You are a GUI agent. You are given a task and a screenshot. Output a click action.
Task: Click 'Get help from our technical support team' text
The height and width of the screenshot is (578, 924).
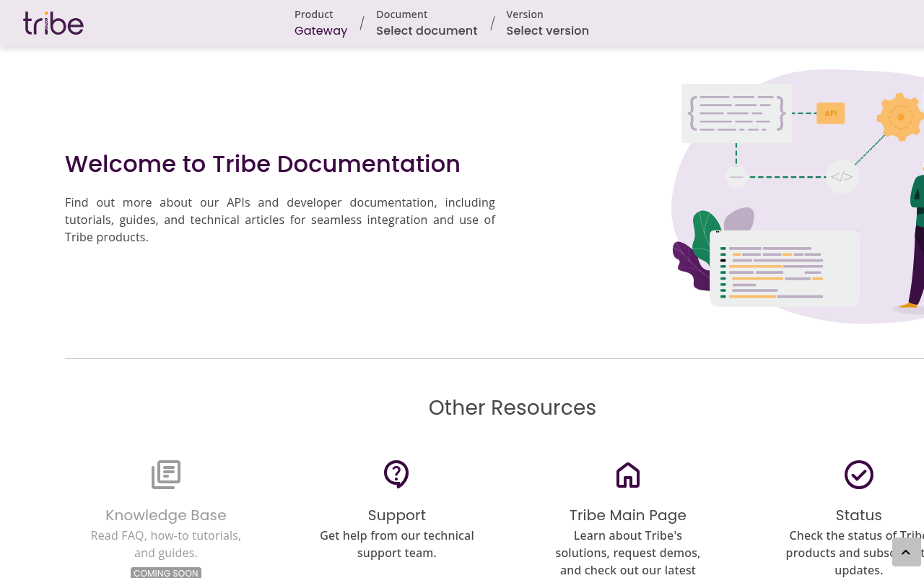[x=397, y=544]
